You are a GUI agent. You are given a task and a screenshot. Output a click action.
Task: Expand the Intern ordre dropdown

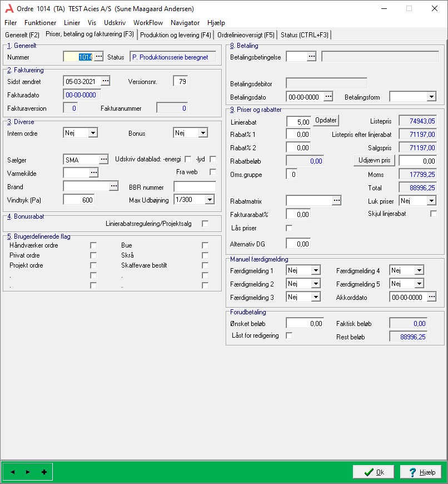tap(93, 133)
